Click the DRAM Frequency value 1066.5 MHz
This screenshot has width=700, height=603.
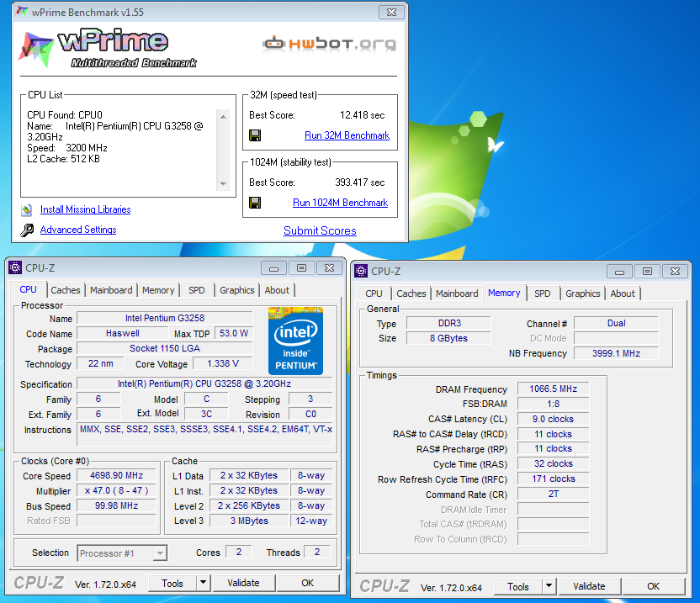pos(553,389)
